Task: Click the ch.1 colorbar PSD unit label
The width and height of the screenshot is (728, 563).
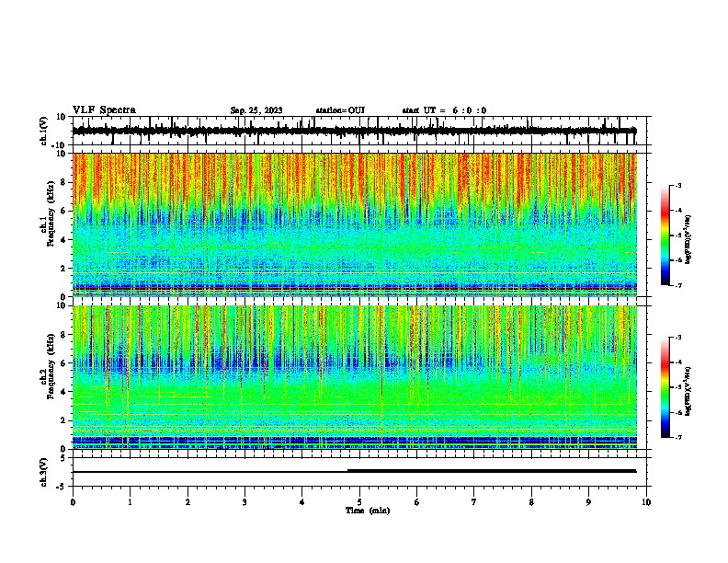Action: (688, 239)
